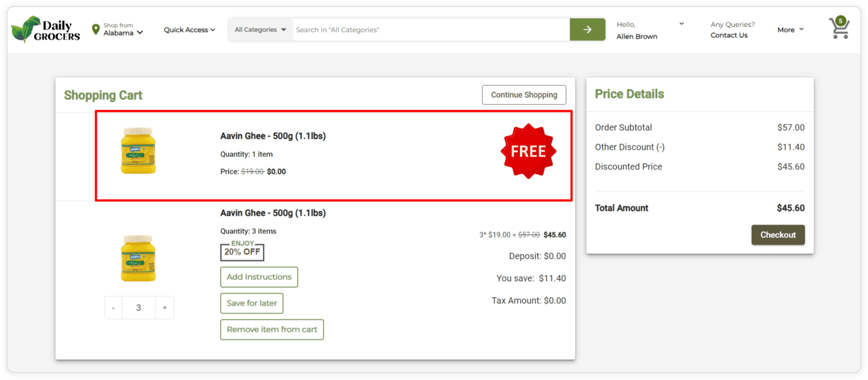This screenshot has height=380, width=868.
Task: Click the Checkout button
Action: click(x=778, y=235)
